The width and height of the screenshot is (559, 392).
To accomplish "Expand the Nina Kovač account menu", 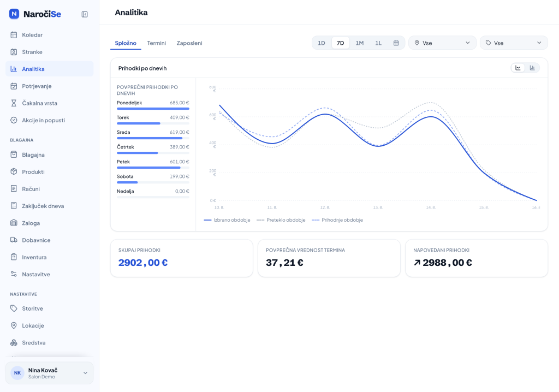I will (x=50, y=373).
